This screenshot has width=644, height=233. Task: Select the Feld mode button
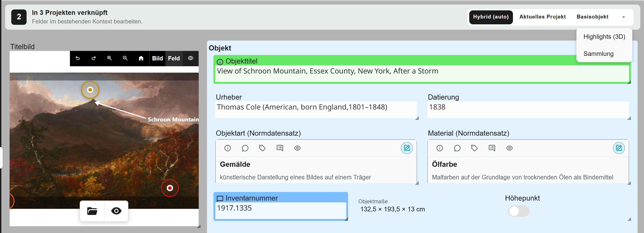click(174, 59)
